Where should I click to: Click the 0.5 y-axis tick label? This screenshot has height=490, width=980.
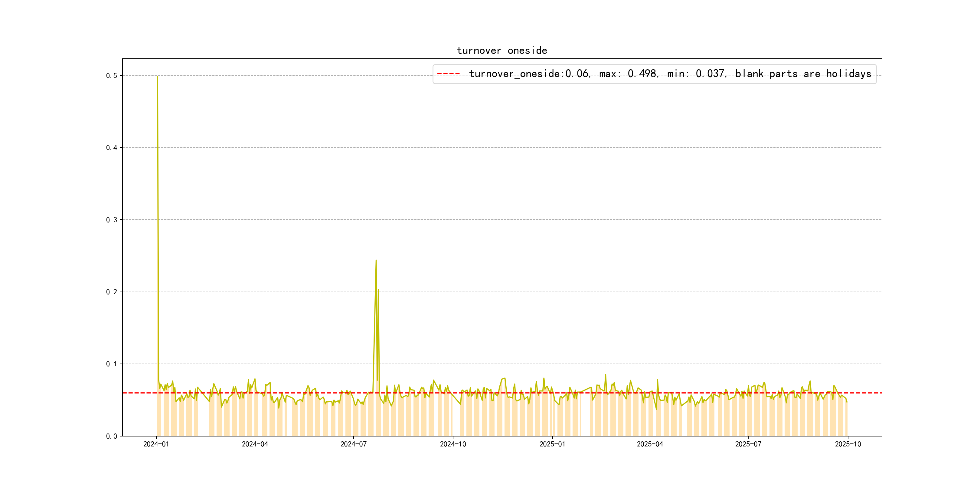112,76
